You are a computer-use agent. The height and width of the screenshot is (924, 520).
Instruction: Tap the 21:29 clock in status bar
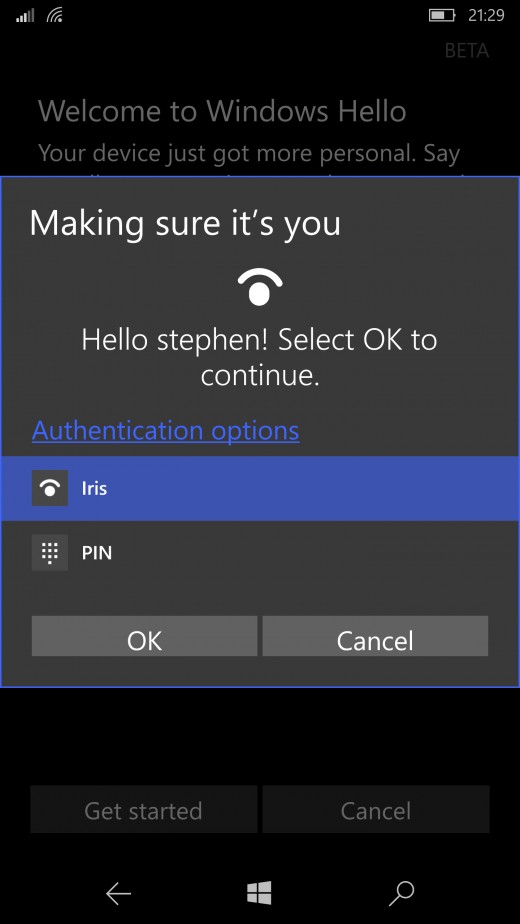[486, 15]
